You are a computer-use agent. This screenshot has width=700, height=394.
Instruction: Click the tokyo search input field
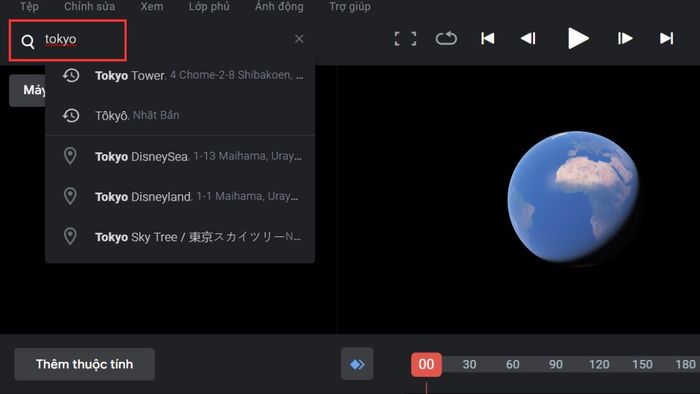[165, 40]
